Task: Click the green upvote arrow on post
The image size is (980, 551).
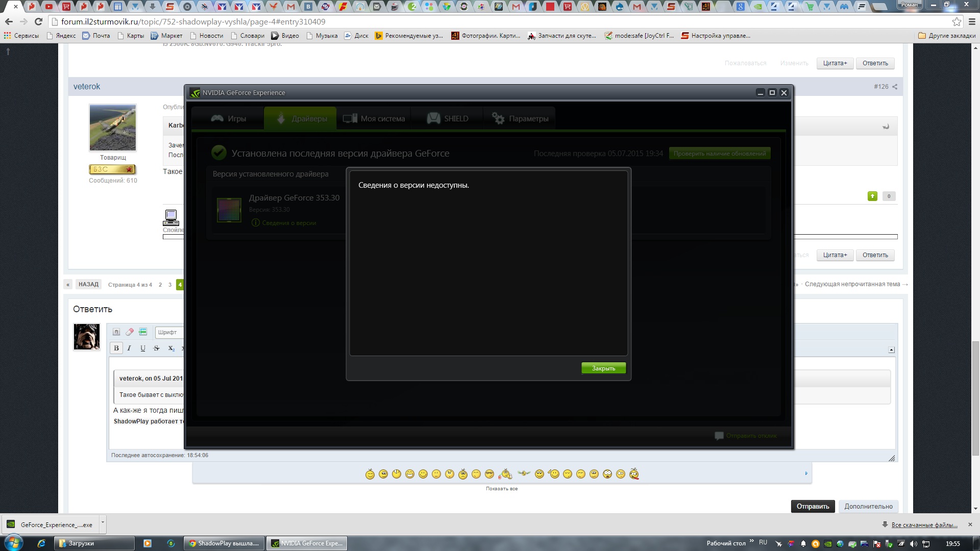Action: point(872,196)
